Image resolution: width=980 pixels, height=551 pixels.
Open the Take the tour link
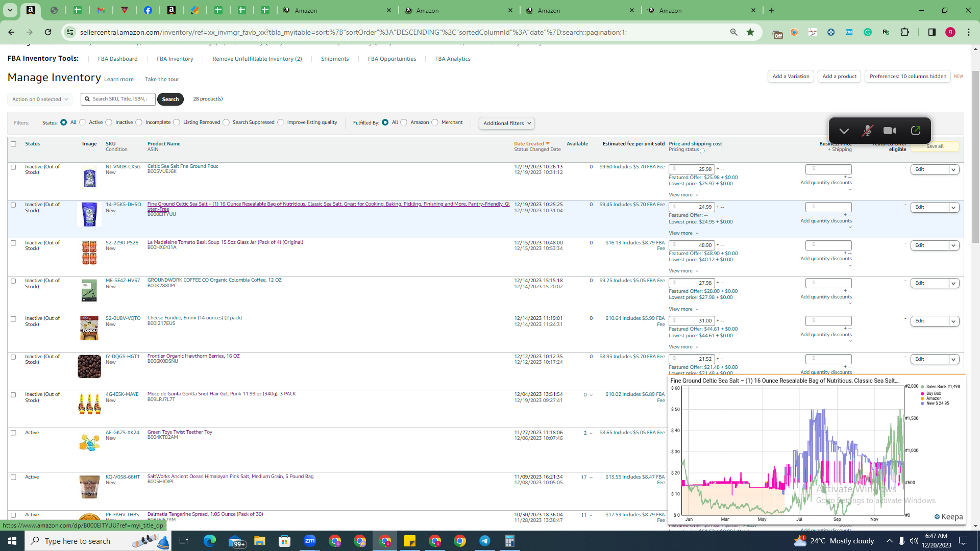pos(162,80)
